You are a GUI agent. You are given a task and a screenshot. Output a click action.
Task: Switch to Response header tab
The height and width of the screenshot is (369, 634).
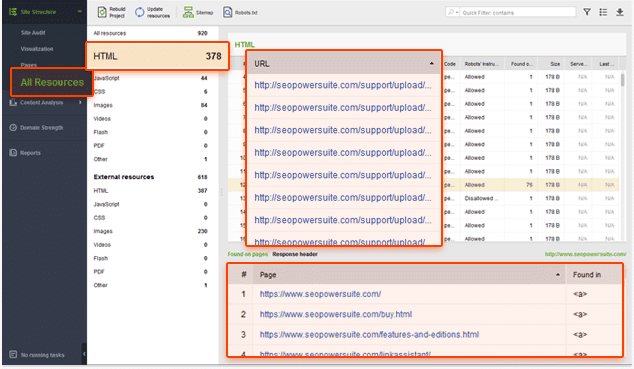[x=295, y=254]
